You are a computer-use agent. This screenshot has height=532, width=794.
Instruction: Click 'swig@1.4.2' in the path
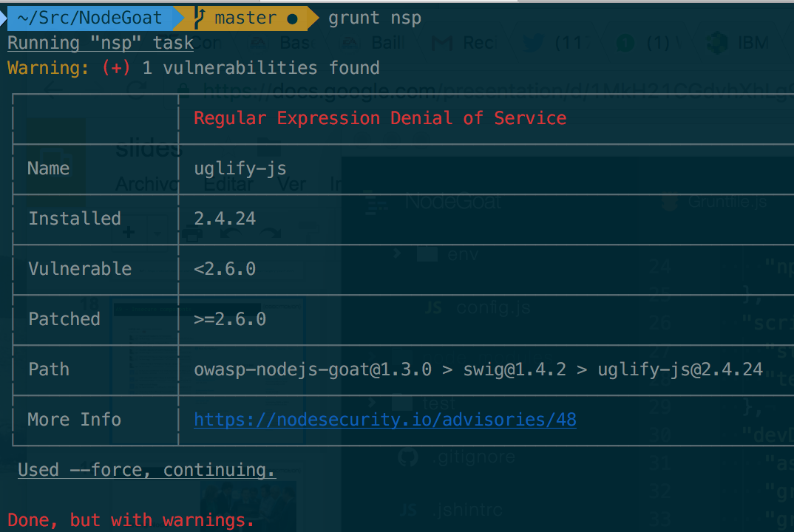[515, 369]
